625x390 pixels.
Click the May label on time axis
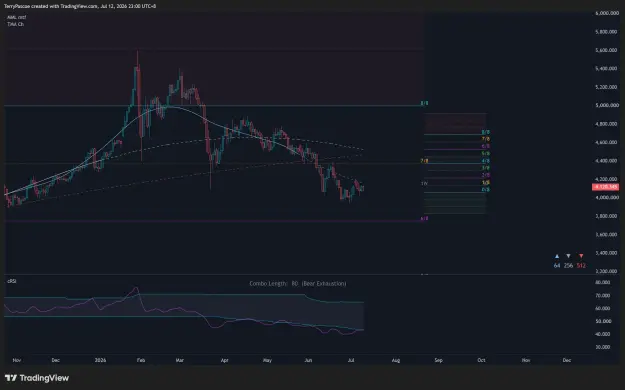[x=267, y=360]
